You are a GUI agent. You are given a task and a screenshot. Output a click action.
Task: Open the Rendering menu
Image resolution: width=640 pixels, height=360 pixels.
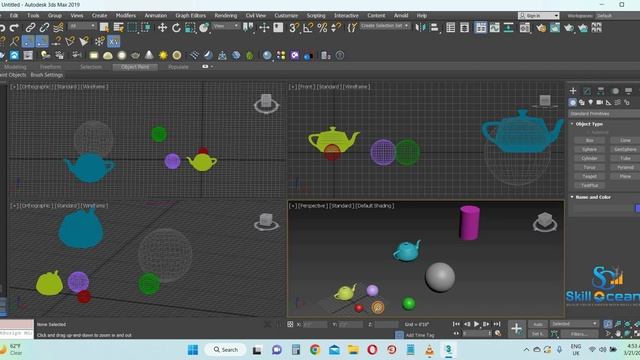click(225, 16)
